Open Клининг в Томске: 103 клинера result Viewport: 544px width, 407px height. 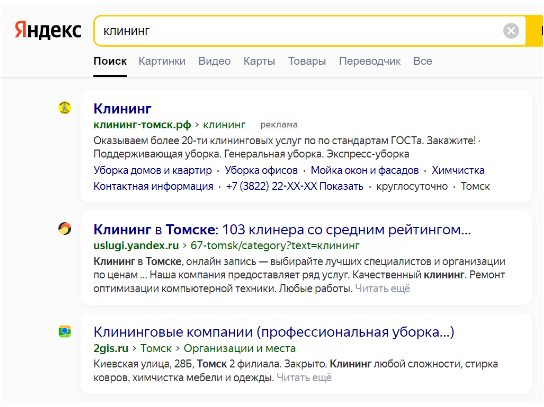282,229
